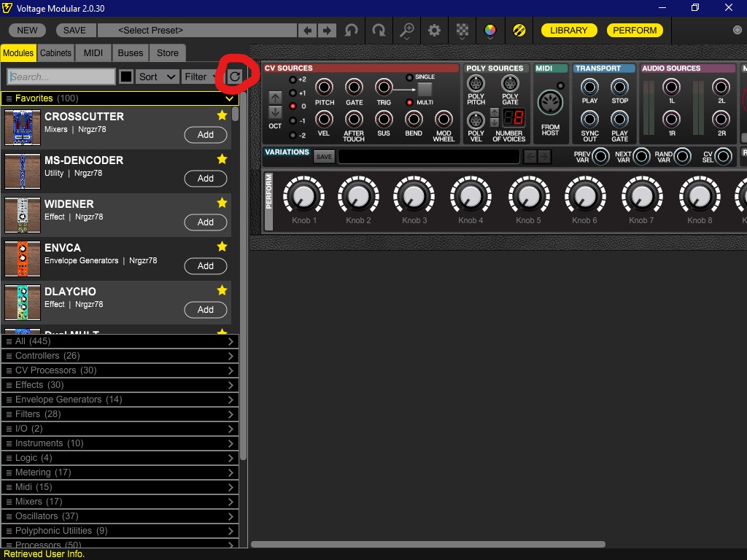Expand the Controllers (26) category
The height and width of the screenshot is (560, 747).
(120, 356)
